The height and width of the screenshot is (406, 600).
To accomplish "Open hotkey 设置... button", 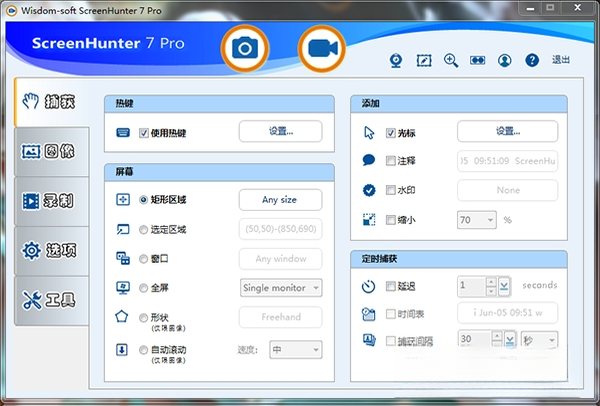I will point(280,131).
